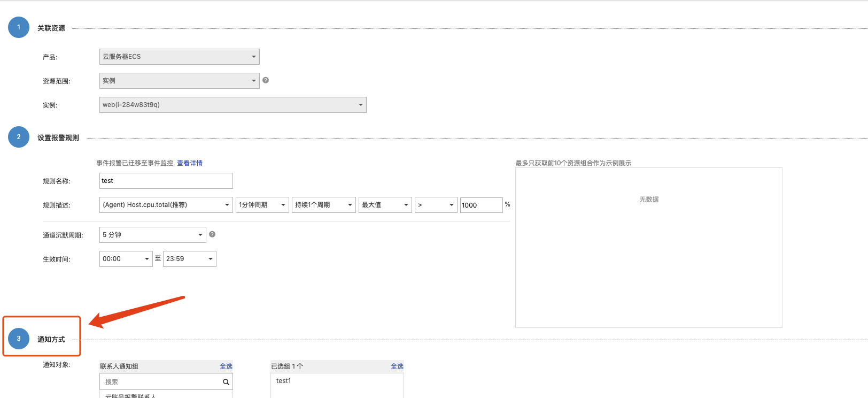Click the 生效时间 label

click(x=57, y=259)
